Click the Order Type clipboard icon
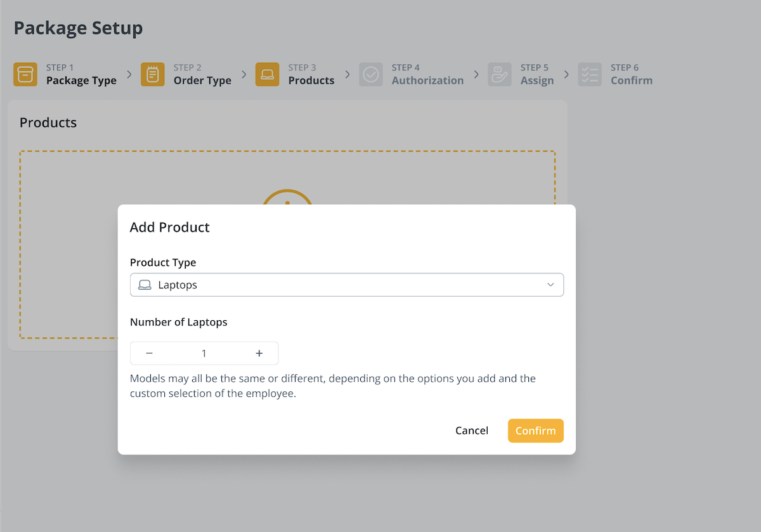 coord(153,74)
